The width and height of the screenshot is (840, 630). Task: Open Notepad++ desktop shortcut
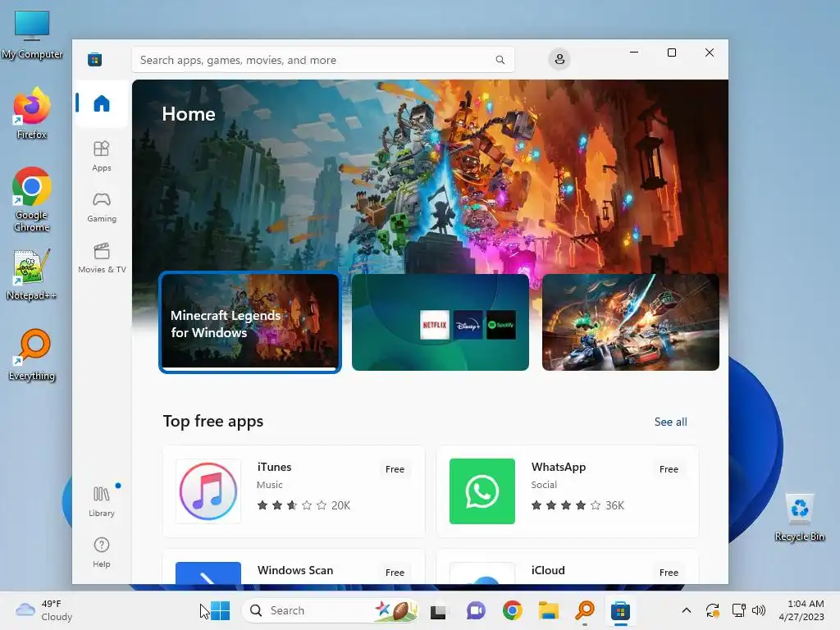32,275
